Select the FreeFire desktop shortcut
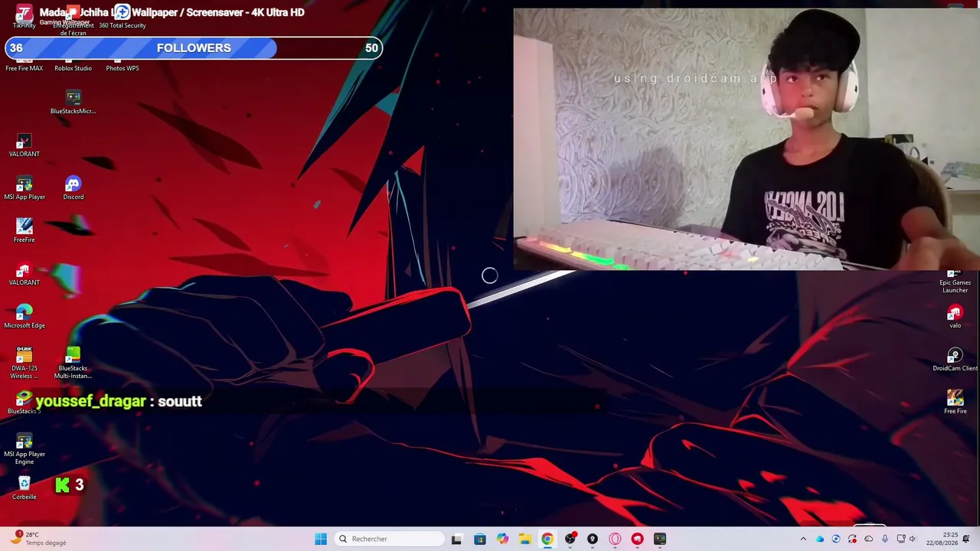This screenshot has width=980, height=551. [24, 232]
